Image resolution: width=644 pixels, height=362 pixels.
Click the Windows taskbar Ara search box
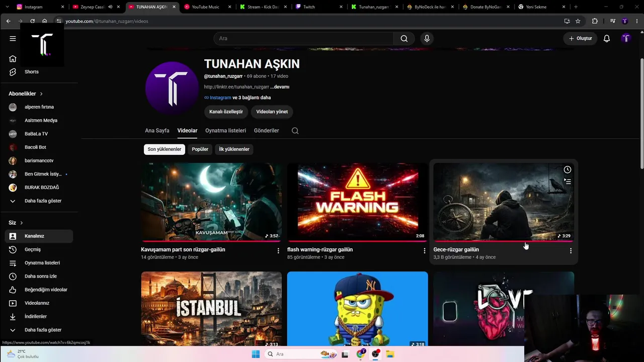300,354
